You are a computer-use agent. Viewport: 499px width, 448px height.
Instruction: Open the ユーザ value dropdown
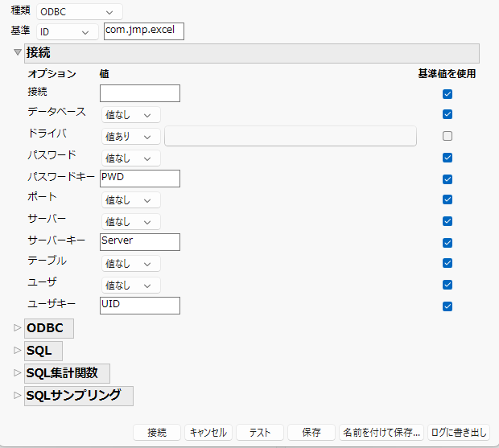coord(131,286)
